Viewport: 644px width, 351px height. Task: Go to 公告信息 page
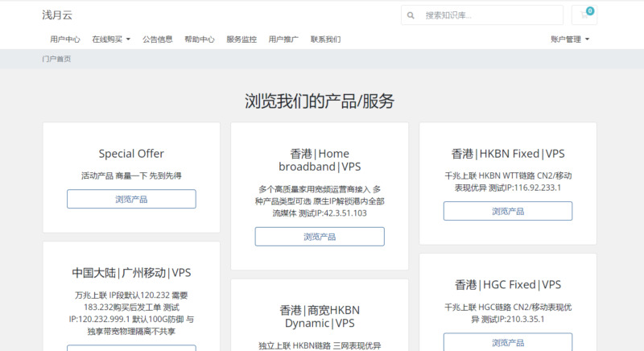pyautogui.click(x=158, y=39)
